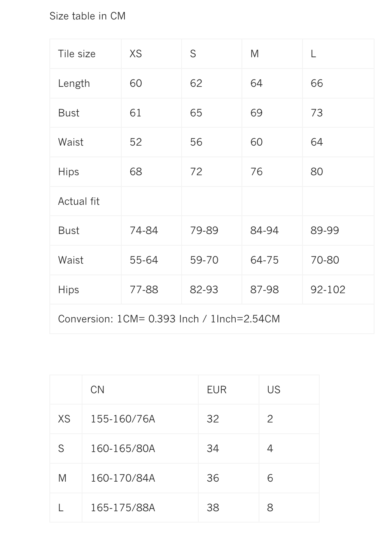Select bust measurement 73 for size L
Viewport: 392px width, 542px height.
(x=317, y=113)
